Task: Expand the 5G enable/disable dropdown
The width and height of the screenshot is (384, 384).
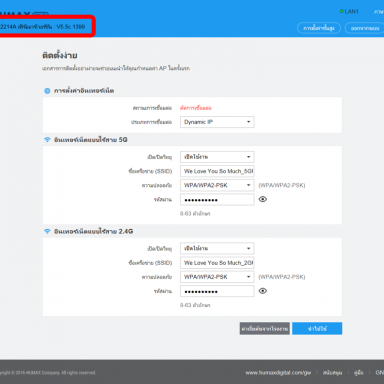Action: (x=217, y=157)
